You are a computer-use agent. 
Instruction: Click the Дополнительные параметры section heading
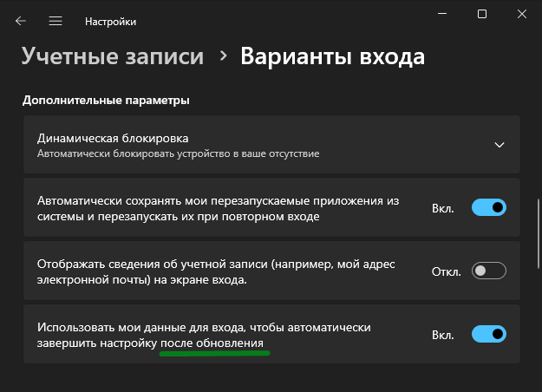click(106, 101)
